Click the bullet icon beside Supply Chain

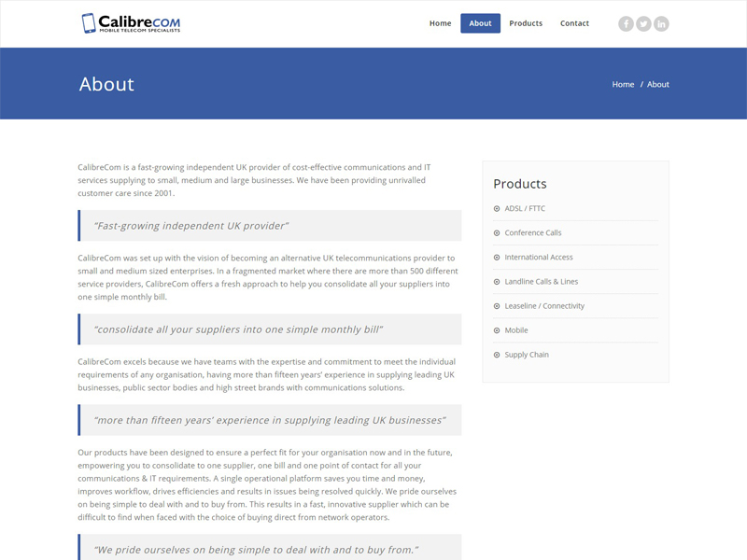click(497, 355)
